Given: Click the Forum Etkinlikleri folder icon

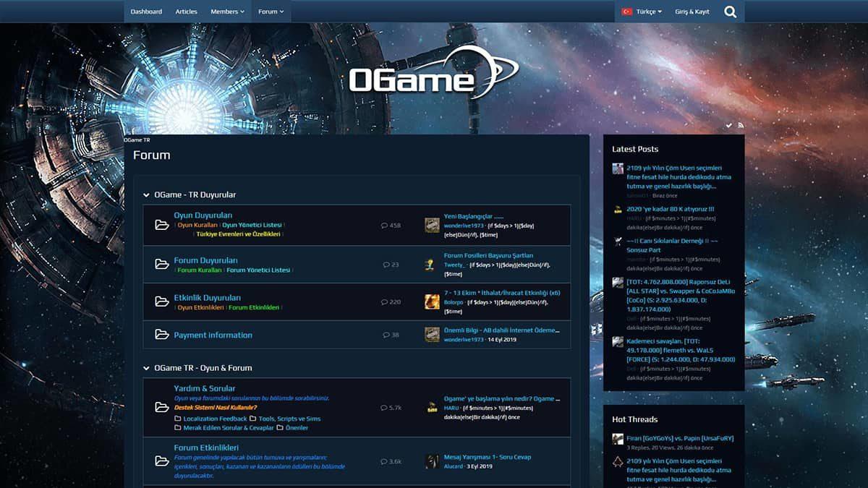Looking at the screenshot, I should pyautogui.click(x=162, y=461).
